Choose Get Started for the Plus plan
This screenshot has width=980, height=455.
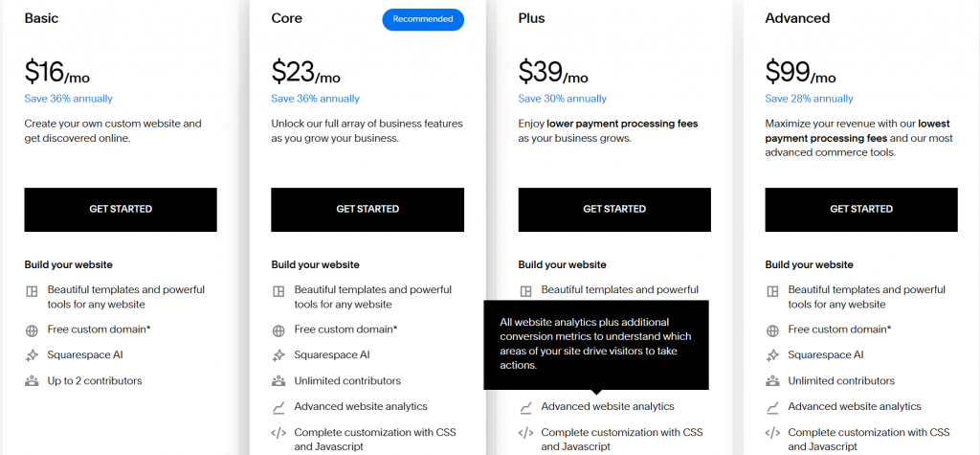tap(614, 209)
